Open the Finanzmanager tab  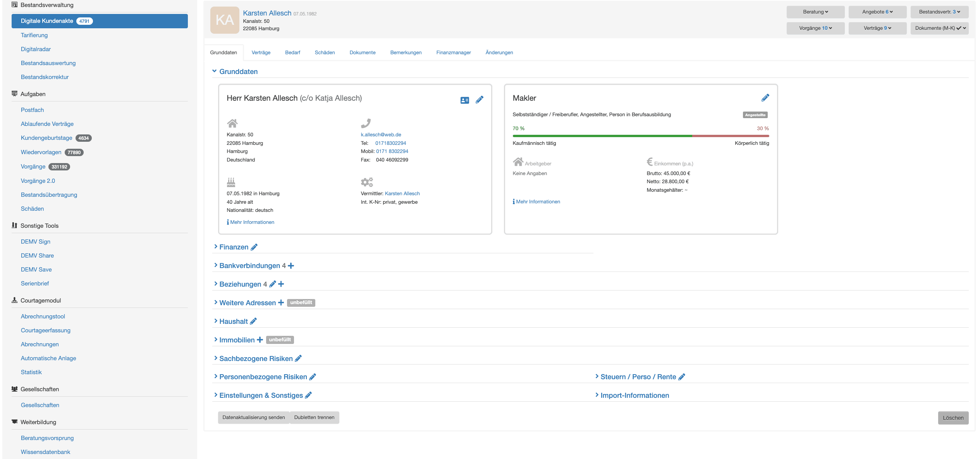pyautogui.click(x=453, y=53)
